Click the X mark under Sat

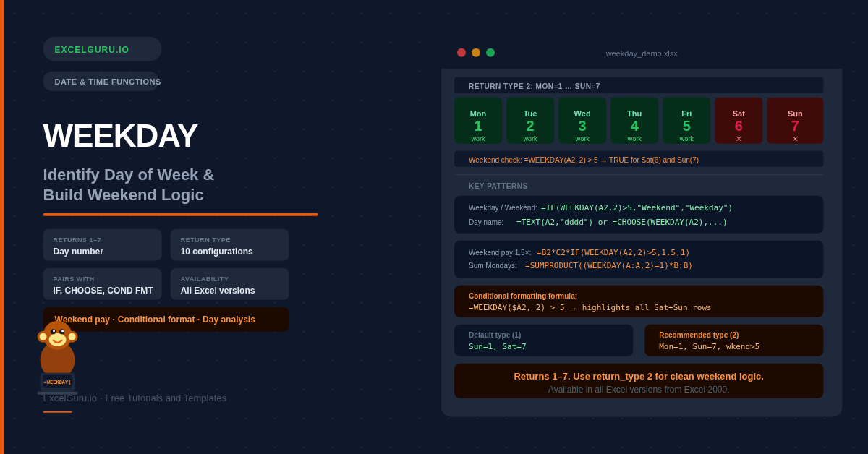739,139
